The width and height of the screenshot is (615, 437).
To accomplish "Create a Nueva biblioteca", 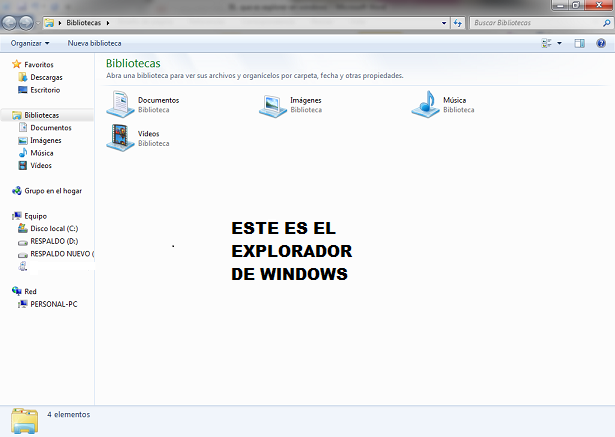I will click(94, 43).
